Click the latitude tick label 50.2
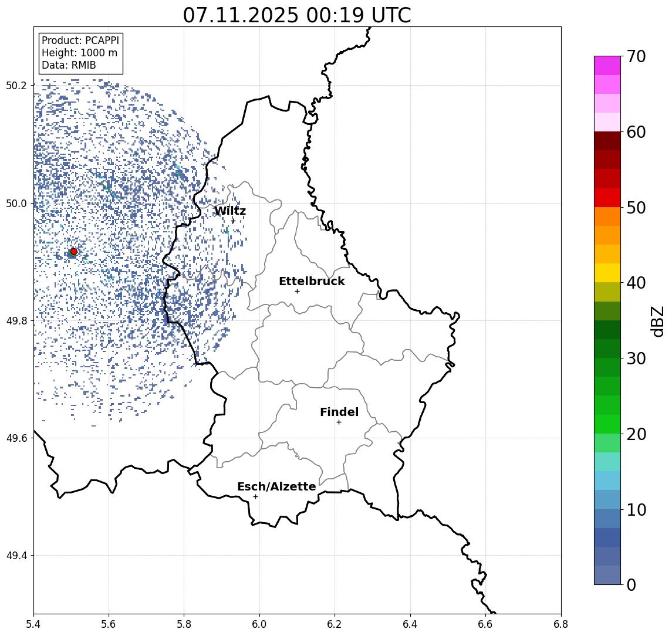The image size is (672, 636). click(16, 85)
